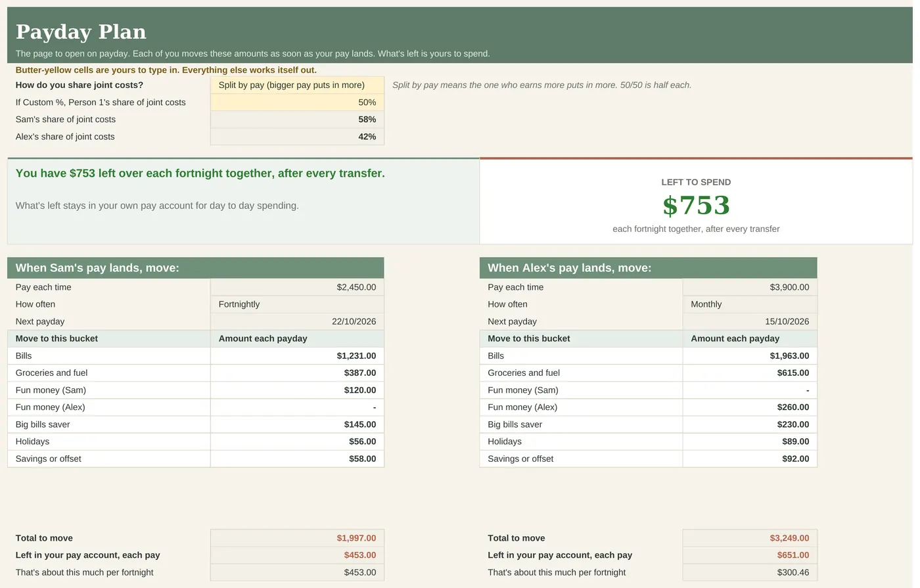Select the 'You have $753 left over' headline
Viewport: 920px width, 588px height.
coord(200,173)
